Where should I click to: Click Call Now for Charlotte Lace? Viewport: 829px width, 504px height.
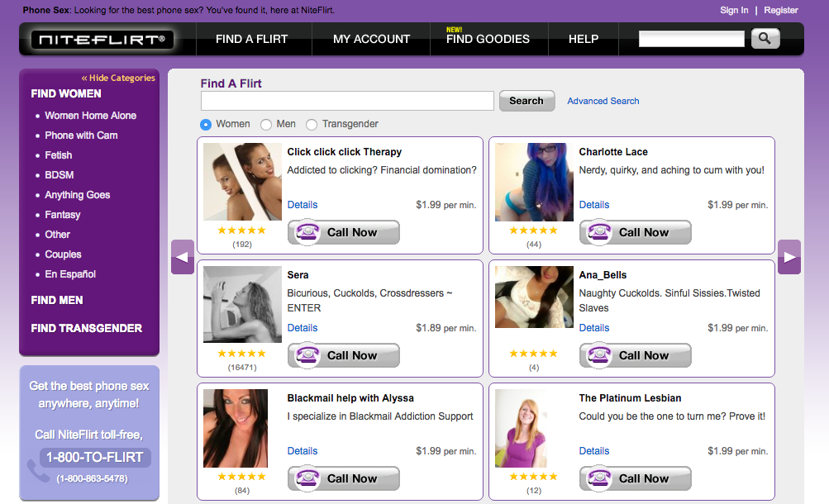[x=636, y=232]
